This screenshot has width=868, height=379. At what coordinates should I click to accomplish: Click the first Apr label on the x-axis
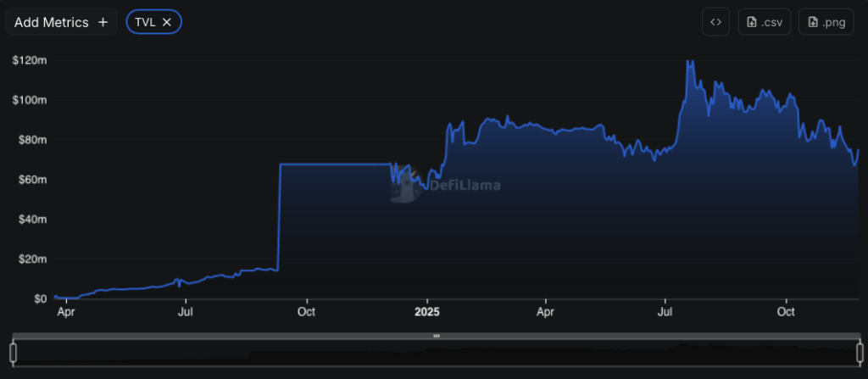tap(66, 312)
